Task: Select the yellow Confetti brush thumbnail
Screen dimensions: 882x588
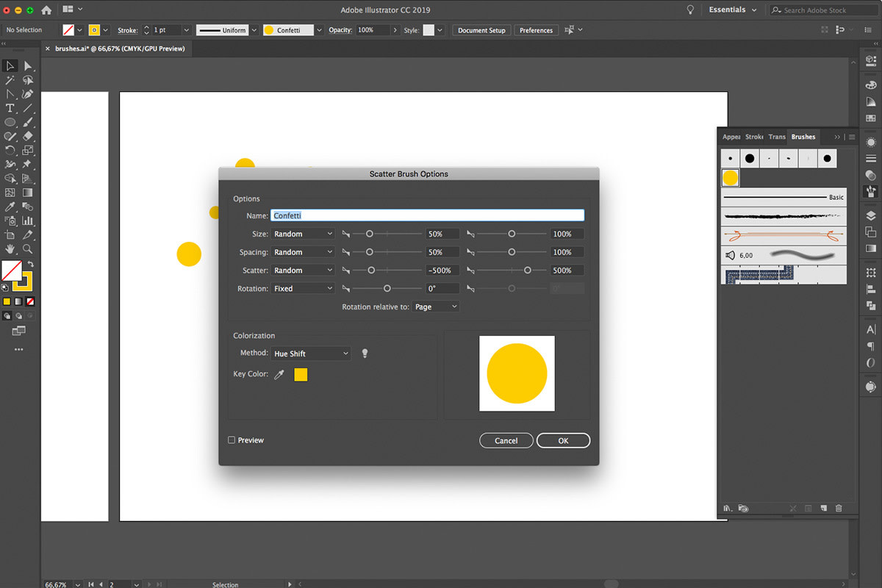Action: (730, 177)
